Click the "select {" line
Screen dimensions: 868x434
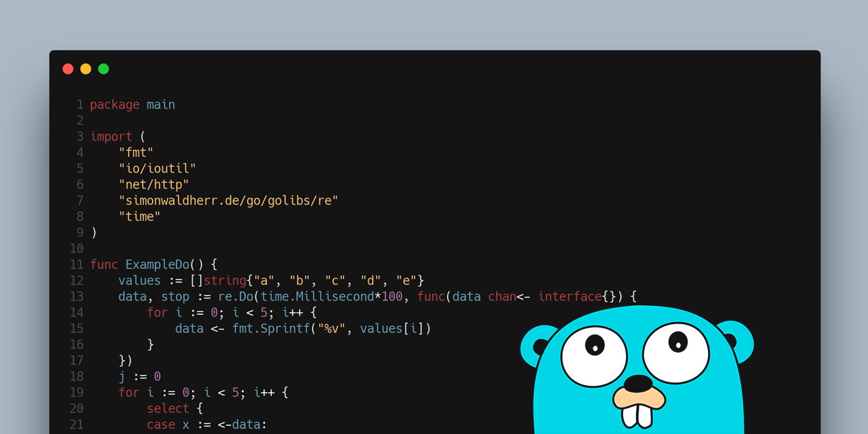click(175, 408)
